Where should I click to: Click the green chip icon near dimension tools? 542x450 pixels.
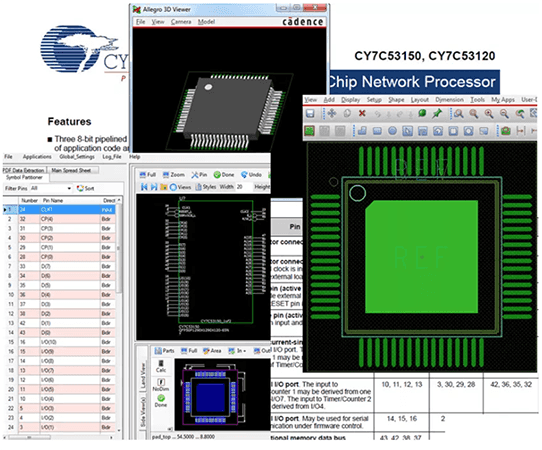click(x=506, y=131)
